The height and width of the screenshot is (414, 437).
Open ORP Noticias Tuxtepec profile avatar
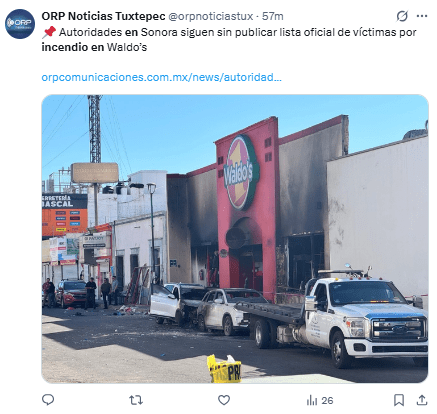click(20, 24)
